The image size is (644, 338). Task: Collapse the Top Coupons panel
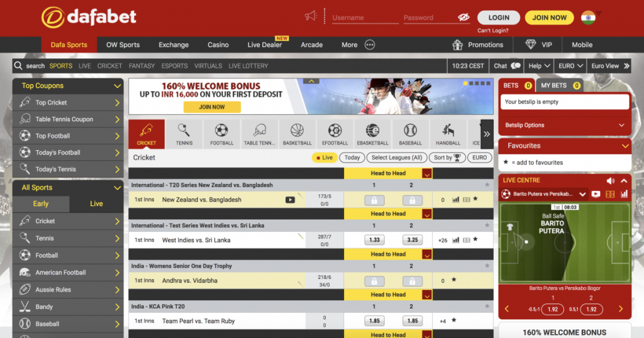(x=117, y=86)
